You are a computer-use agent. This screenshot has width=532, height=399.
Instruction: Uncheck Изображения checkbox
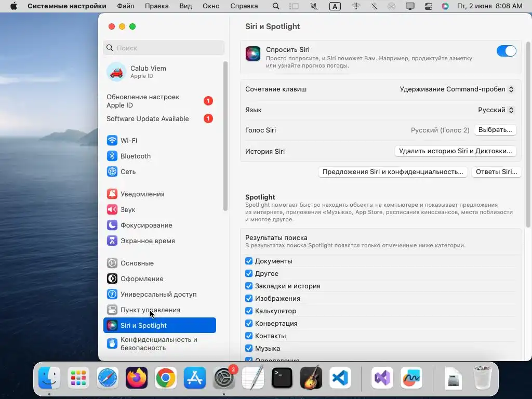(x=249, y=298)
